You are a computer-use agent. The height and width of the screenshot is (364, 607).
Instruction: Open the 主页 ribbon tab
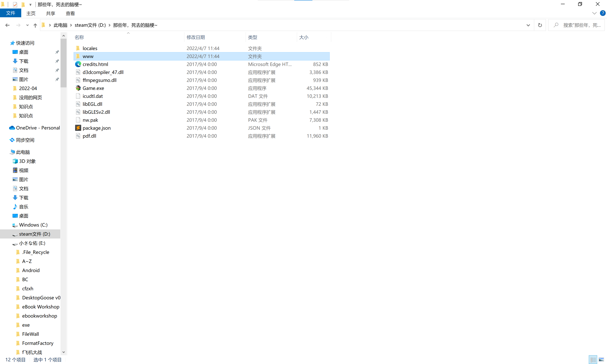click(x=31, y=13)
